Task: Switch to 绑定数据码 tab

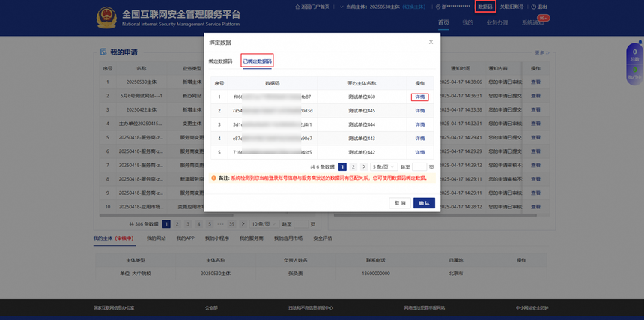Action: 220,61
